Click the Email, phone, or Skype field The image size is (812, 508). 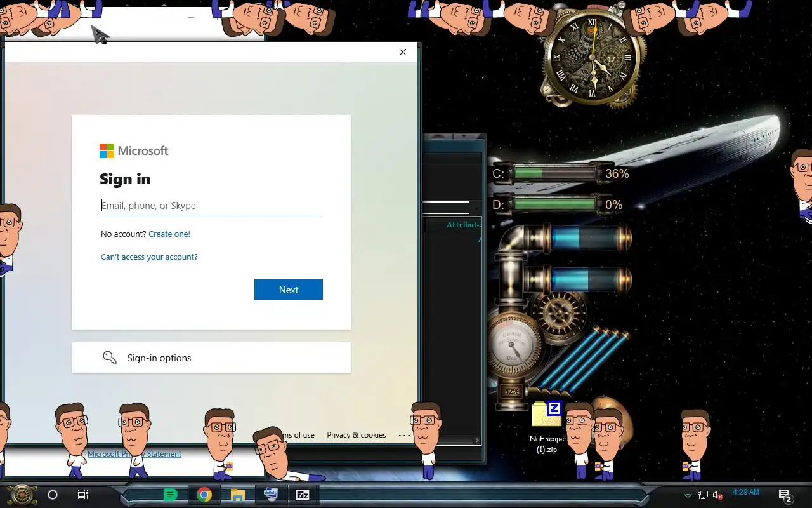point(211,206)
